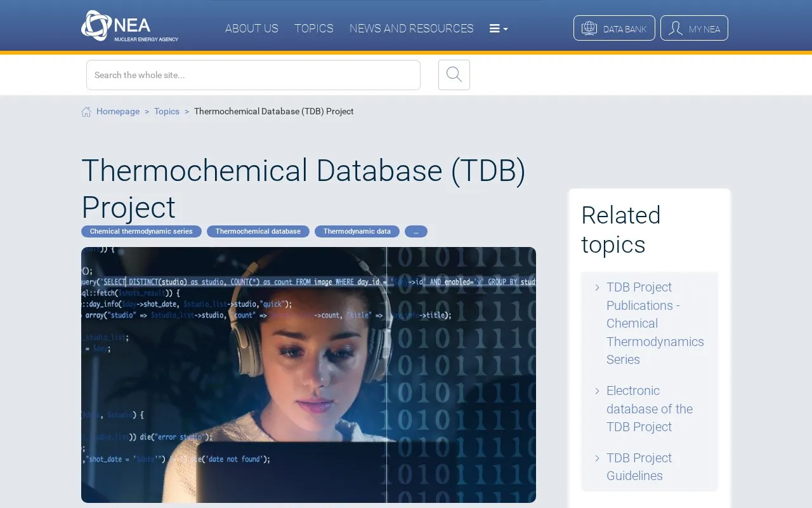Click the NEA Nuclear Energy Agency logo
812x508 pixels.
tap(129, 26)
